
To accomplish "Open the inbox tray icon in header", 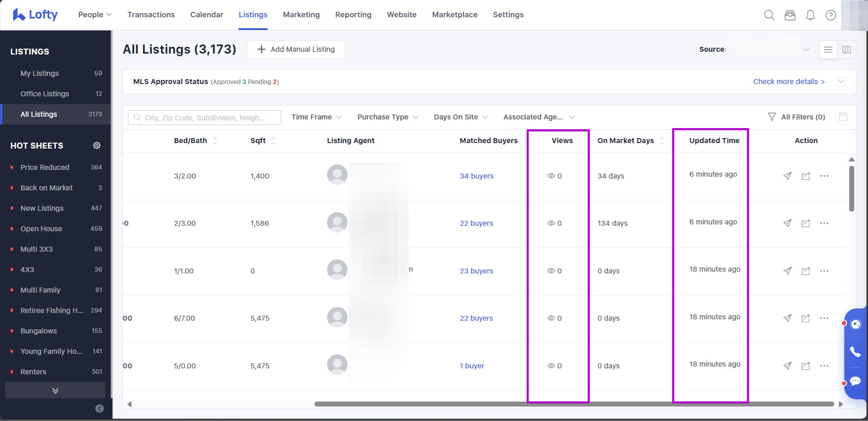I will pyautogui.click(x=790, y=15).
